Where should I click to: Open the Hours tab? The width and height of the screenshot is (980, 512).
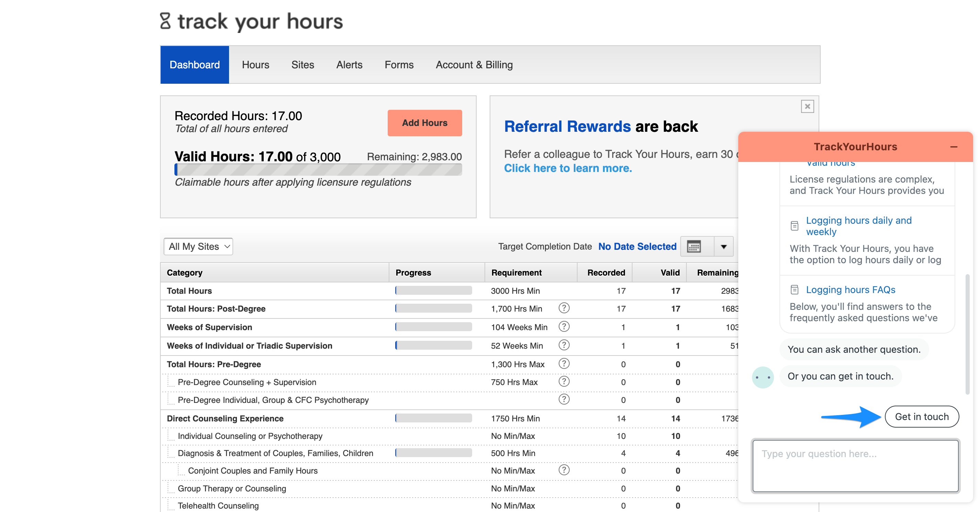pyautogui.click(x=255, y=65)
